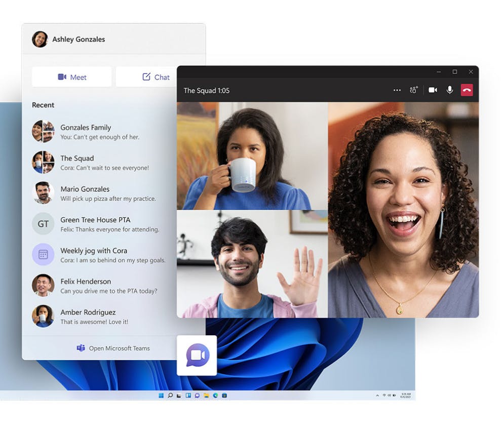Toggle the camera in The Squad call
504x428 pixels.
click(433, 90)
